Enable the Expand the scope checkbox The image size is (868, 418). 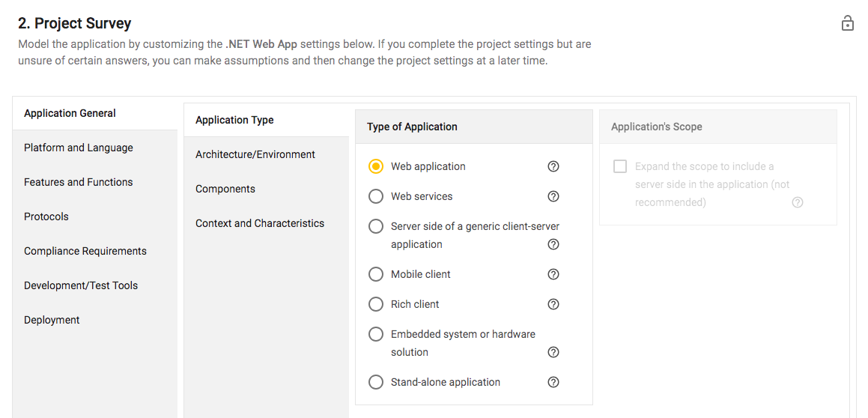(x=620, y=166)
